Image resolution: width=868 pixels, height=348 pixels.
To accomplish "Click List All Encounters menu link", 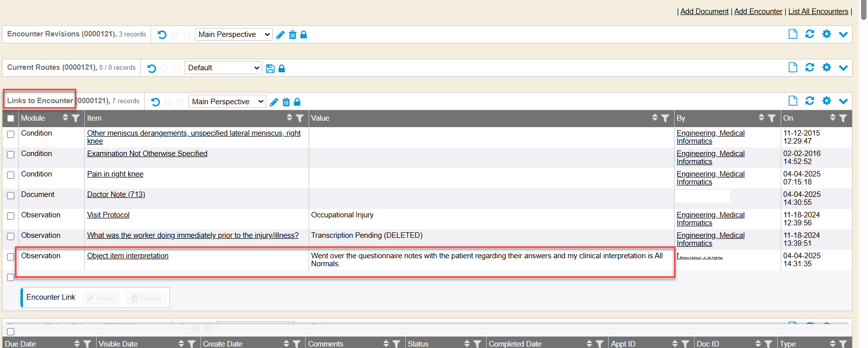I will click(x=818, y=11).
